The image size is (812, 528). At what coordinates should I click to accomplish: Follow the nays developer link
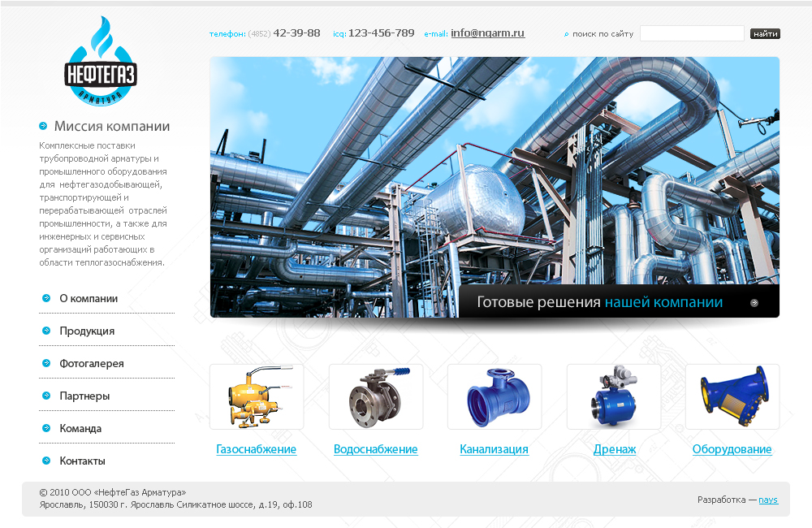click(x=768, y=500)
